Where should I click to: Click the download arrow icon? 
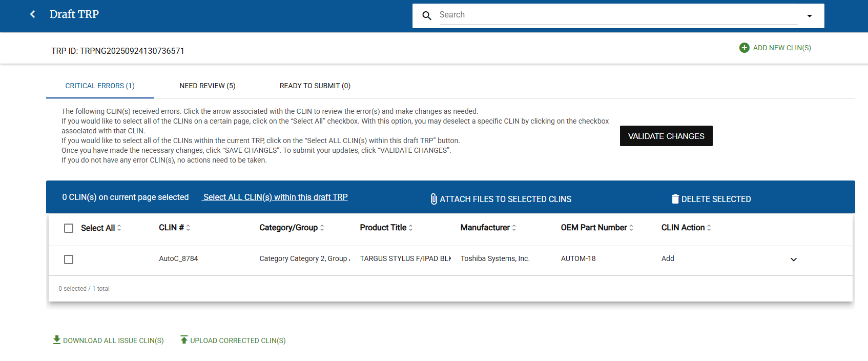click(57, 340)
